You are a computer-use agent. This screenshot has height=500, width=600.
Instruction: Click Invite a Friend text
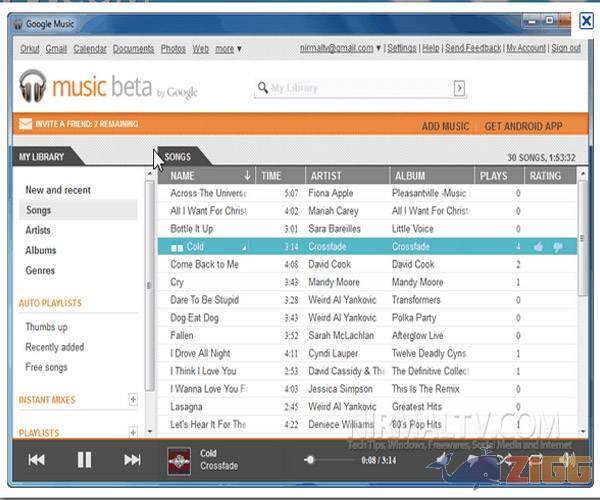[86, 124]
